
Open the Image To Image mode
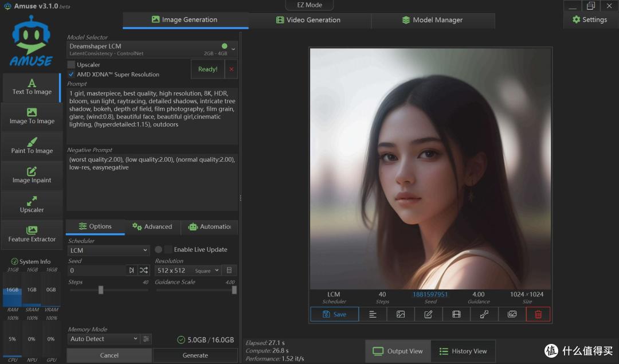click(x=32, y=116)
